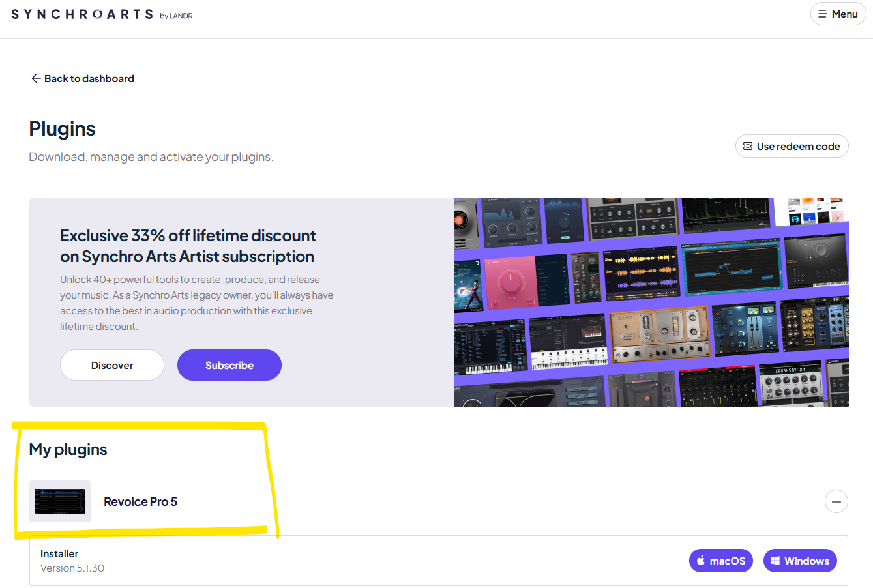Select the Revoice Pro 5 plugin title
This screenshot has height=588, width=873.
click(140, 501)
